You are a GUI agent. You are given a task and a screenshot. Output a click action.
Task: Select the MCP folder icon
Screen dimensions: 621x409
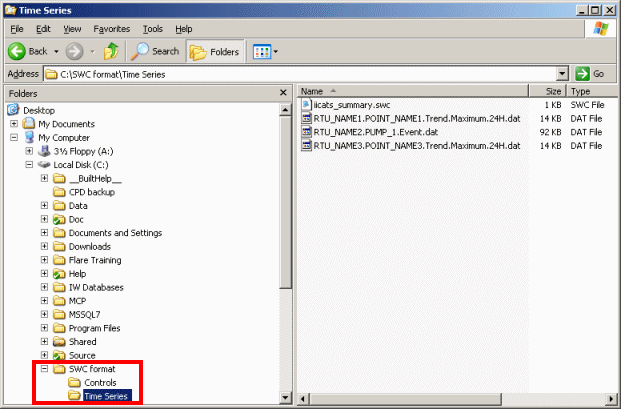(59, 301)
